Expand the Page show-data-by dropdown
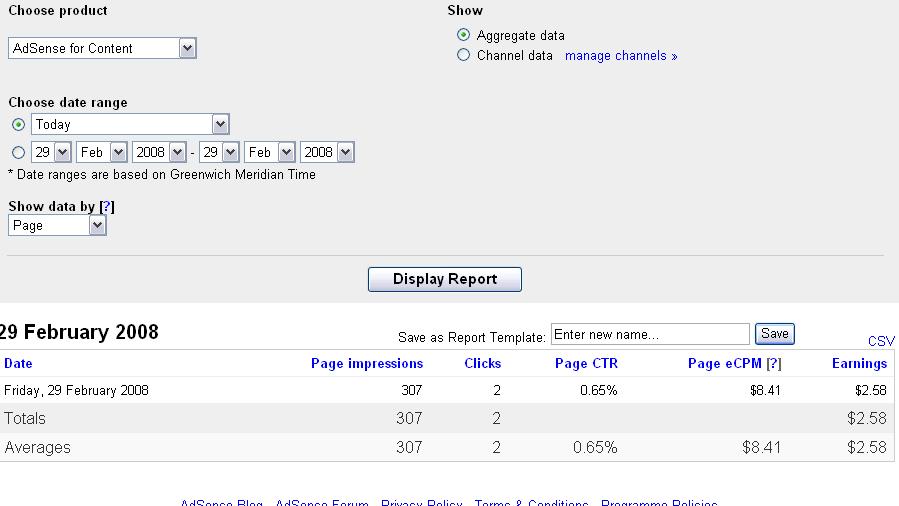 (x=57, y=226)
